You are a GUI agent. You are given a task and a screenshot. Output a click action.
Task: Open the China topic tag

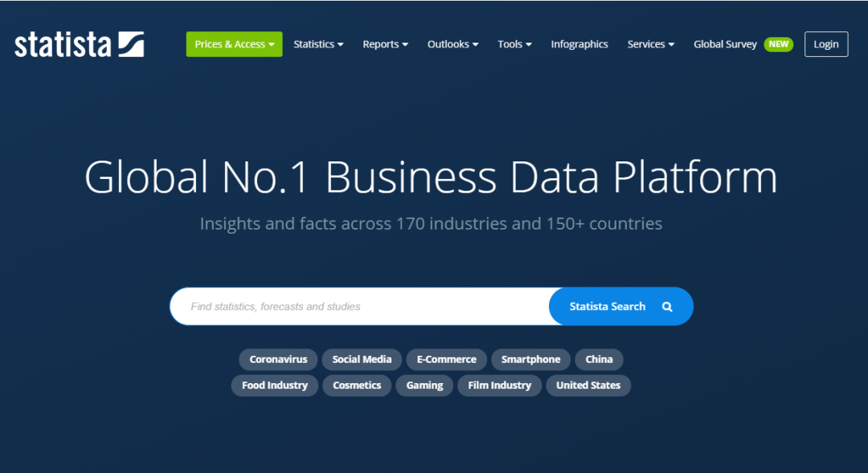[x=599, y=360]
